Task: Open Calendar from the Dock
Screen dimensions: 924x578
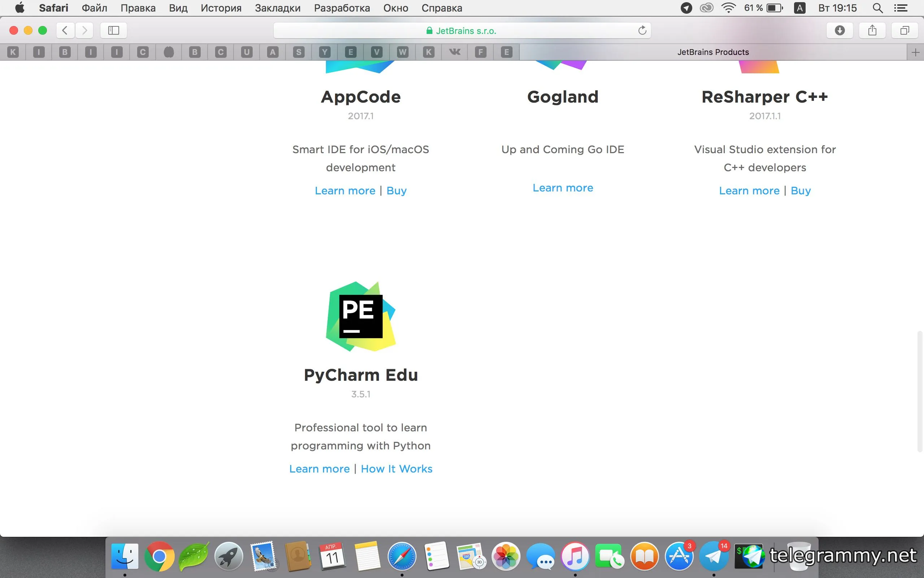Action: 332,556
